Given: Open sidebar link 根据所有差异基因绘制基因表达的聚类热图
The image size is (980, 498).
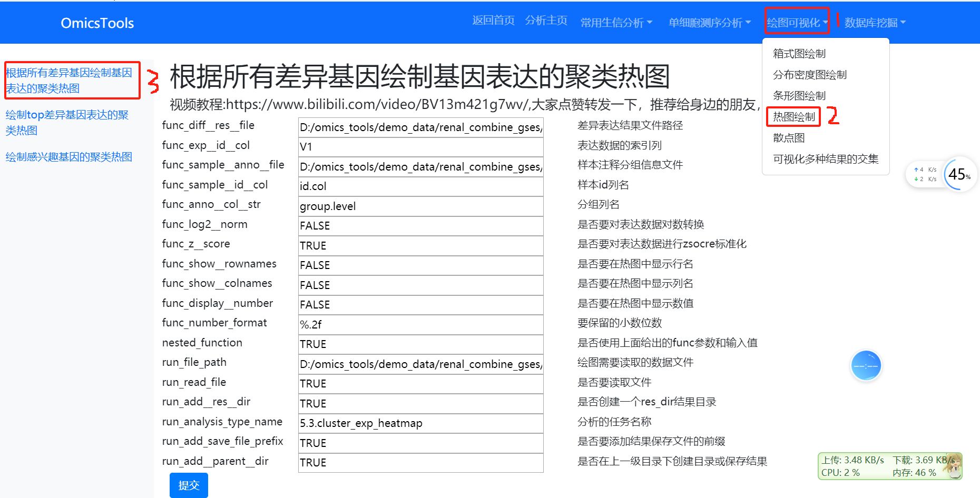Looking at the screenshot, I should pyautogui.click(x=69, y=81).
